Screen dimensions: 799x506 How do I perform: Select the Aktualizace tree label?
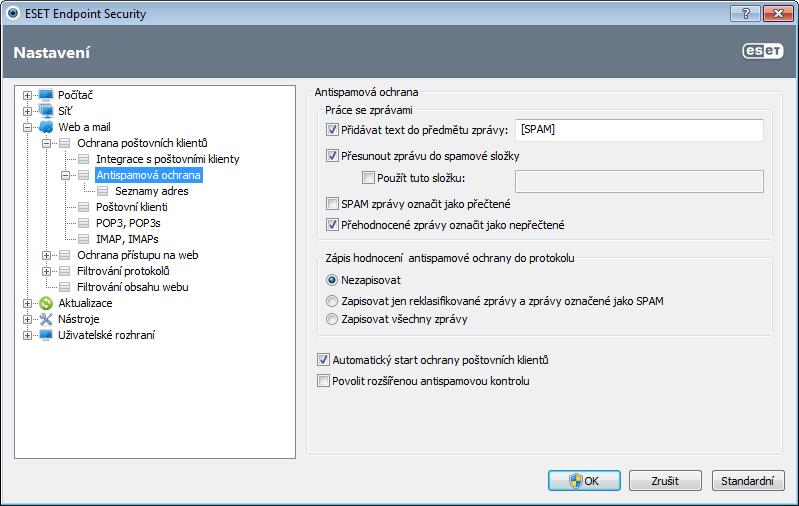click(x=85, y=303)
